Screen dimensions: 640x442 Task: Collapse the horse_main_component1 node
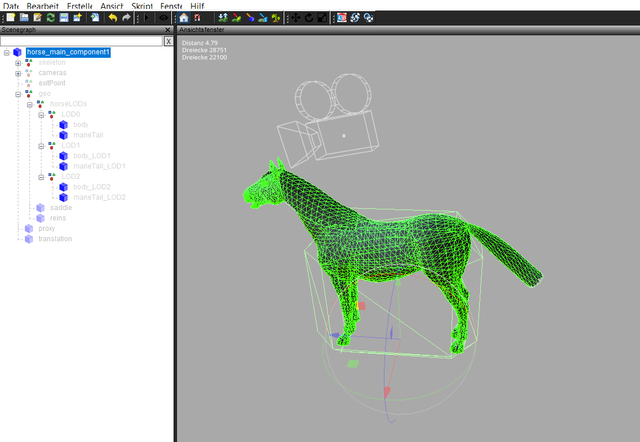coord(7,53)
